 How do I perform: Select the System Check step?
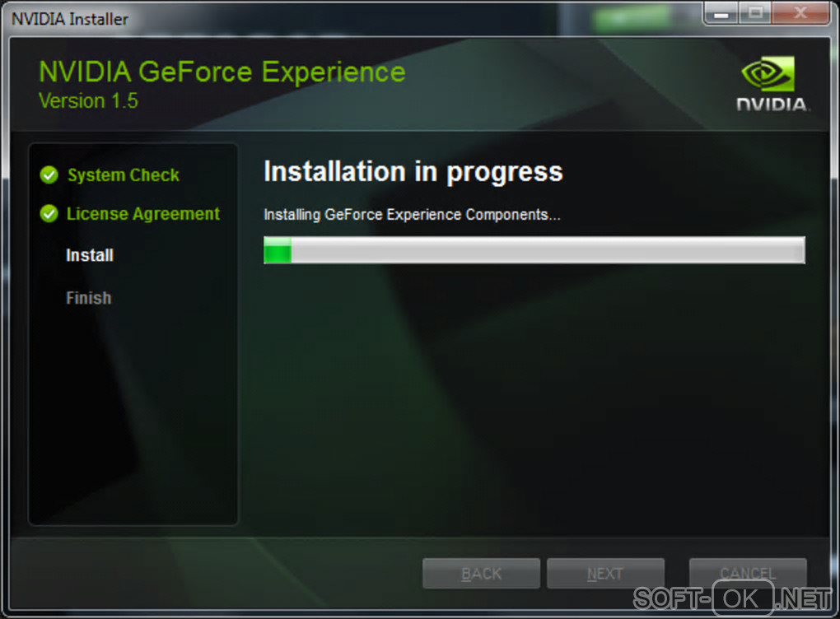[x=124, y=175]
